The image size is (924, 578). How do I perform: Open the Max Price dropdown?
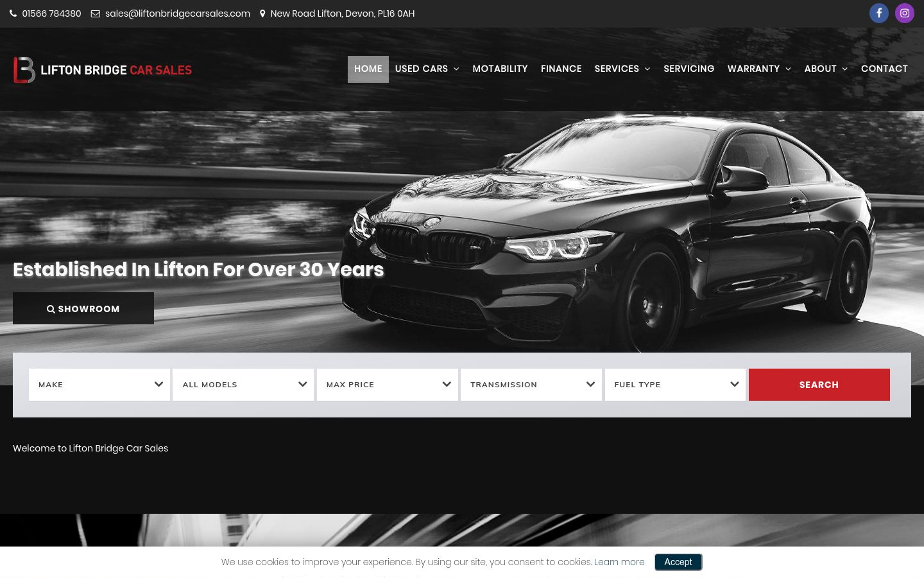(388, 385)
